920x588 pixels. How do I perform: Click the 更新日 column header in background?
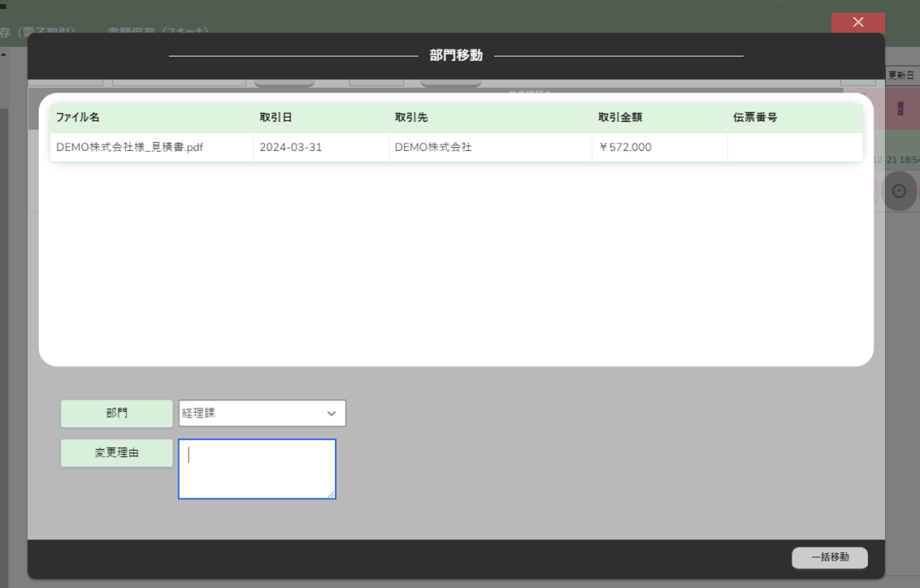901,75
